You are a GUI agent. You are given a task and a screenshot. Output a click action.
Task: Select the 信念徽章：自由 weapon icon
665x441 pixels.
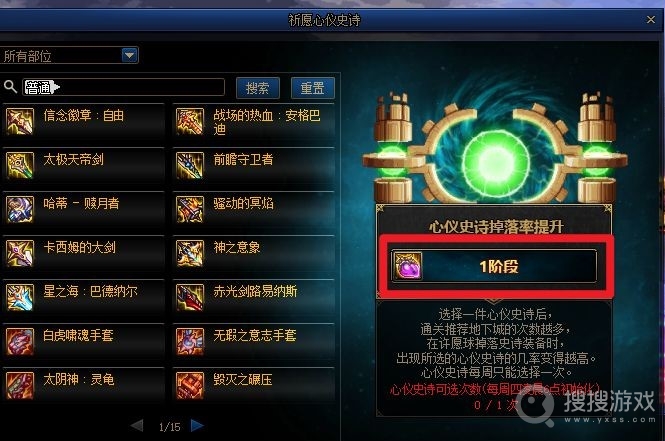tap(20, 121)
